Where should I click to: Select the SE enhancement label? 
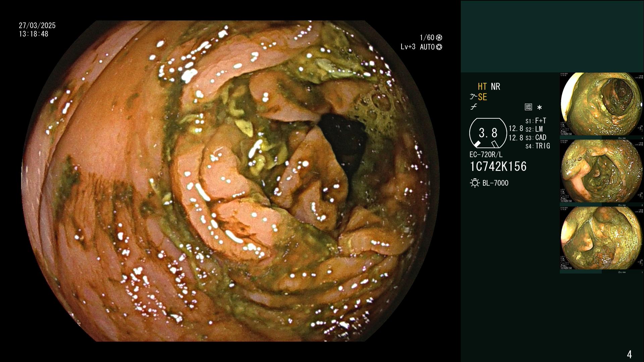(482, 97)
